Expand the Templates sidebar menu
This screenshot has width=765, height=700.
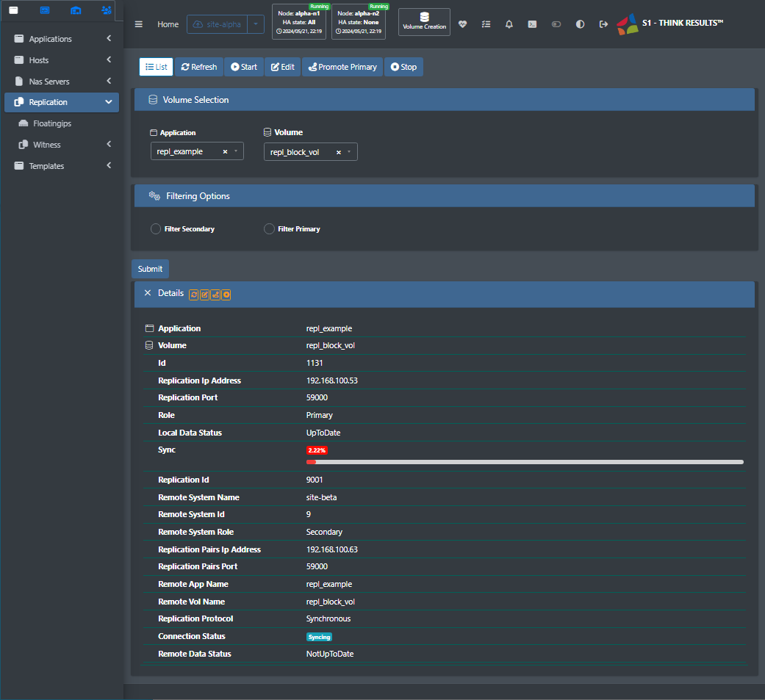pyautogui.click(x=62, y=166)
